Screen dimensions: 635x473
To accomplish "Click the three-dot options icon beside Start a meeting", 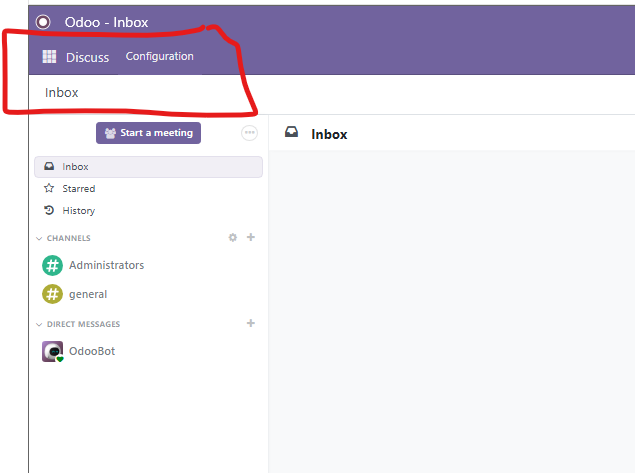I will click(x=250, y=133).
